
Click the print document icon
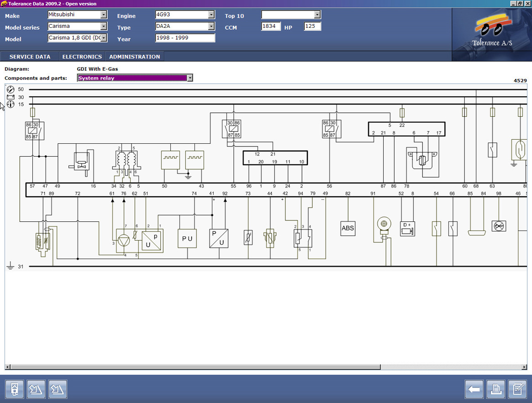(495, 389)
